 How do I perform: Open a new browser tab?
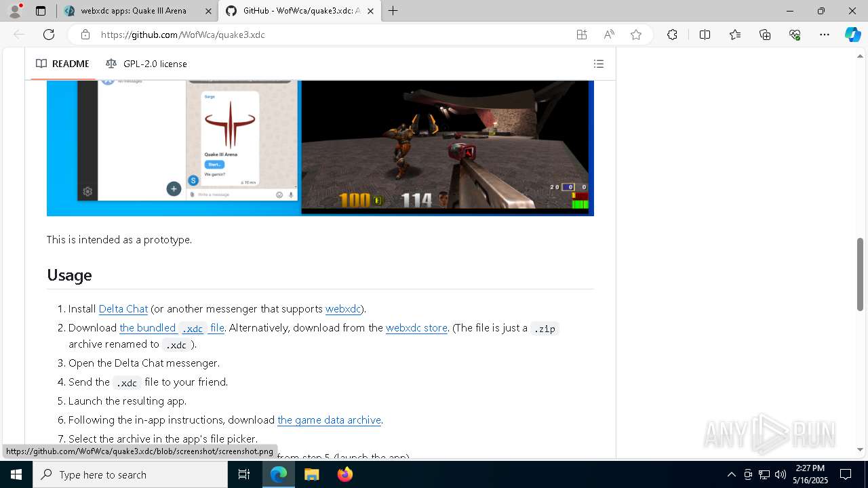tap(393, 11)
